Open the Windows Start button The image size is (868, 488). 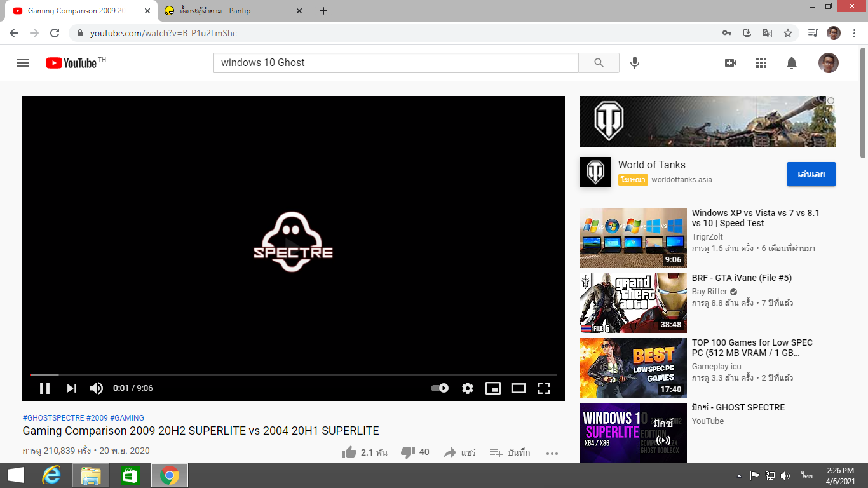point(16,475)
